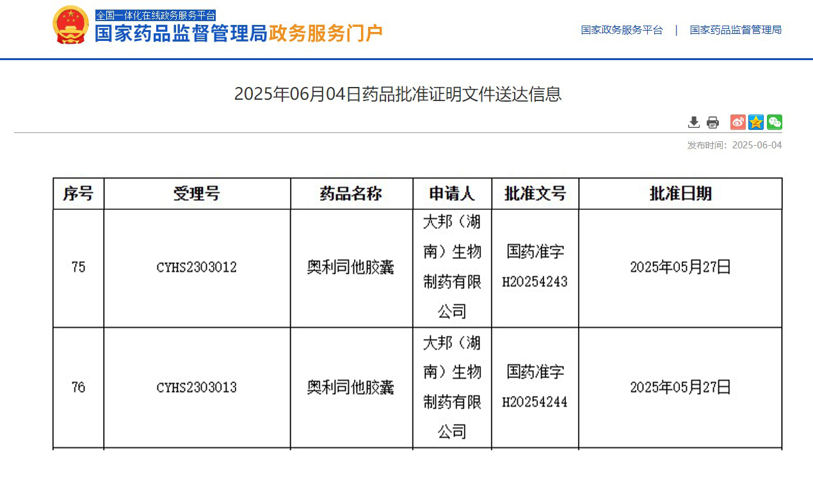Image resolution: width=813 pixels, height=504 pixels.
Task: Click the 受理号 column header
Action: [197, 194]
